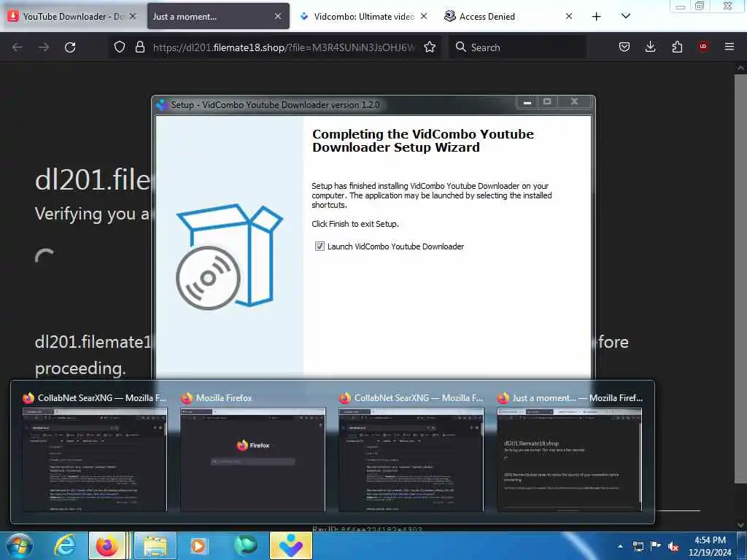Open a new Firefox tab
Screen dimensions: 747x560
pos(596,17)
